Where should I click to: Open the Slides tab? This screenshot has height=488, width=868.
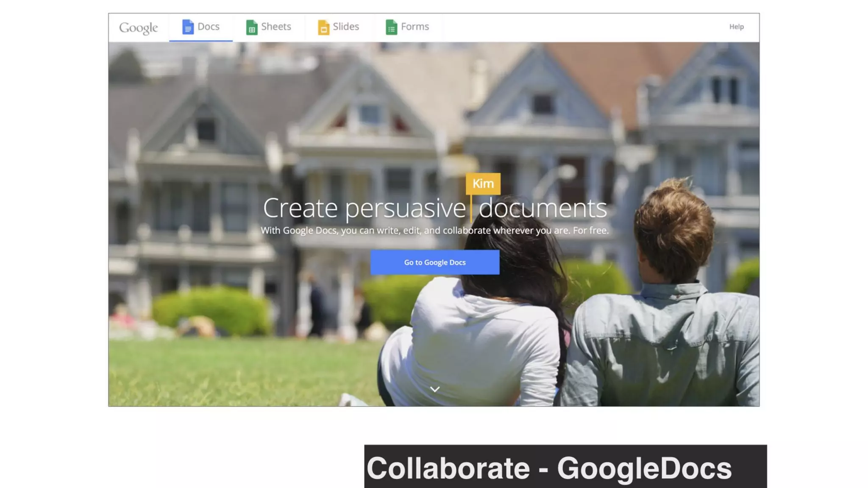coord(346,27)
